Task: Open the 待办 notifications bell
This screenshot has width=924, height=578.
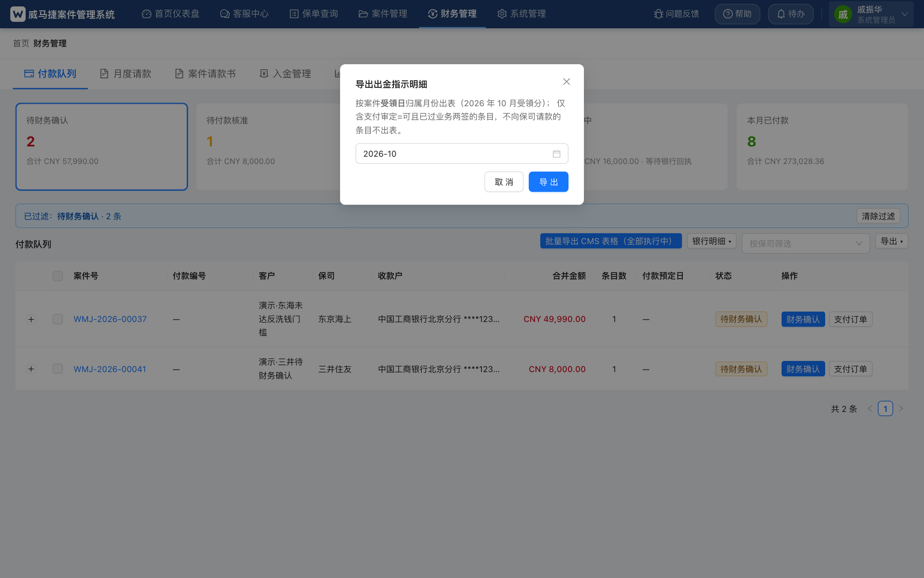Action: 791,14
